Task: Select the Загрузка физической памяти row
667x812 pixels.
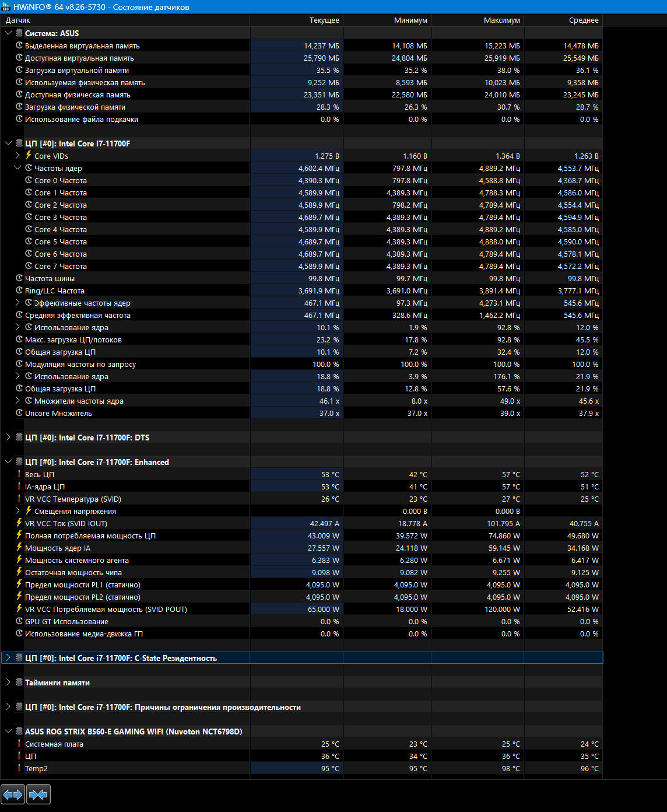Action: point(301,107)
